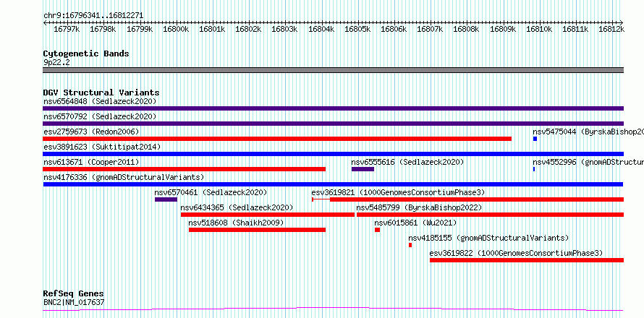
Task: Click the 16805k ruler tick label
Action: (x=357, y=30)
